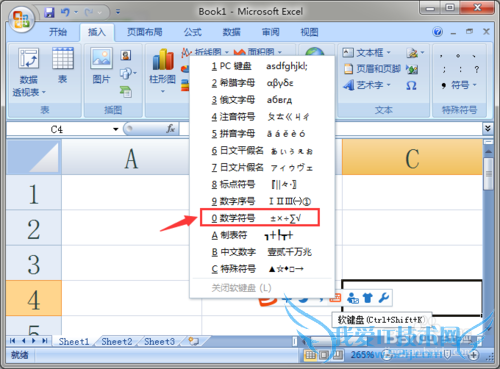The width and height of the screenshot is (500, 369).
Task: Open Customize Quick Access Toolbar dropdown
Action: click(118, 13)
